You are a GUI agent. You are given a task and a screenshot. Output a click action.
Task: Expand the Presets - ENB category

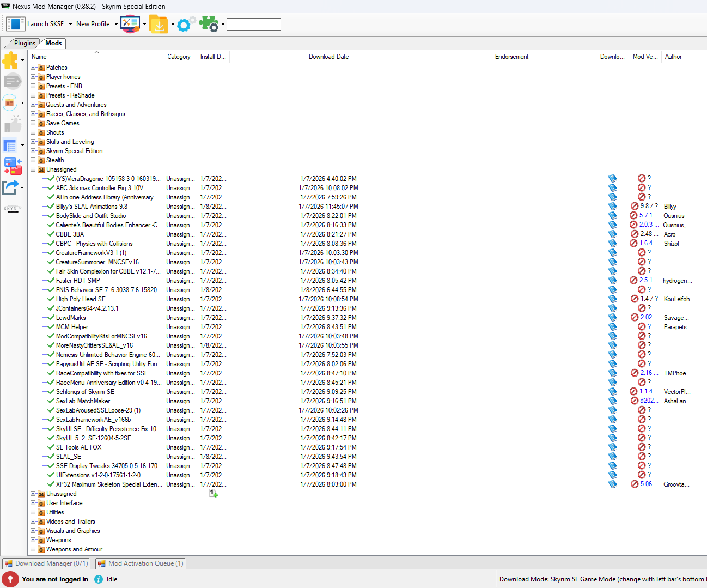click(x=33, y=86)
